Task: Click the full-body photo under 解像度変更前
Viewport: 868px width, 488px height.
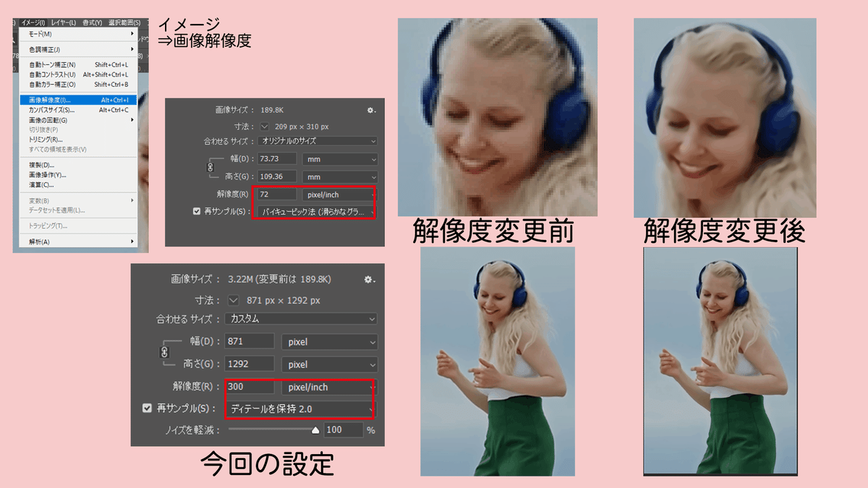Action: point(498,361)
